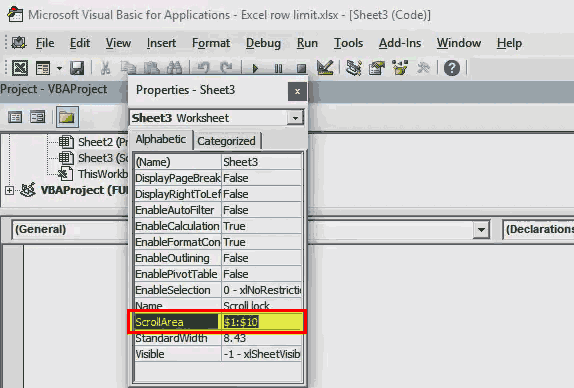This screenshot has height=388, width=574.
Task: Toggle Folders view in Project pane
Action: tap(67, 117)
